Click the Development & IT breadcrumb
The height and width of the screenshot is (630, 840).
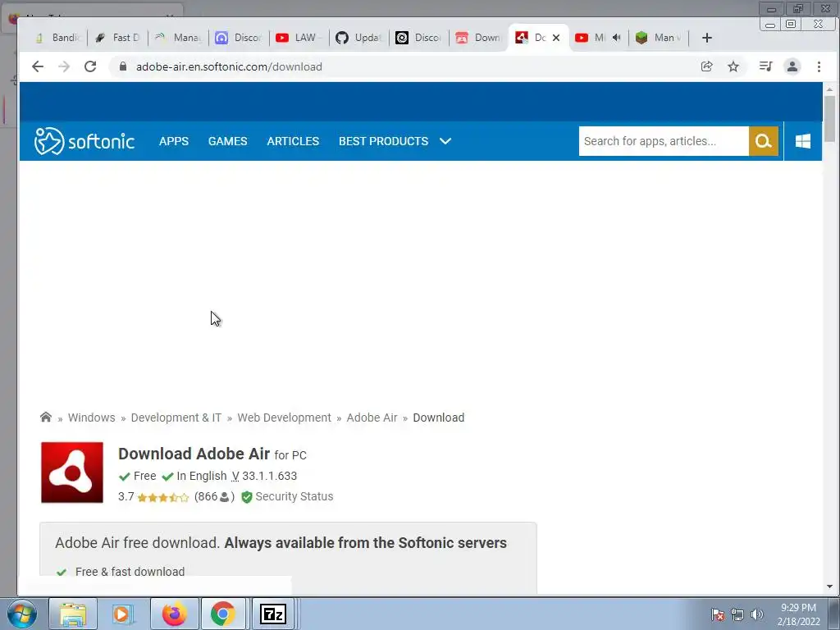tap(176, 418)
